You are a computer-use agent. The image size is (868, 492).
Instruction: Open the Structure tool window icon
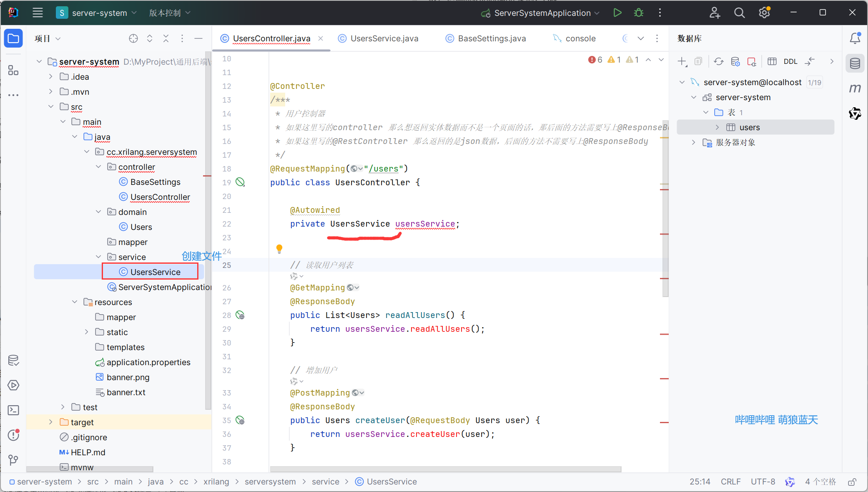[x=13, y=70]
